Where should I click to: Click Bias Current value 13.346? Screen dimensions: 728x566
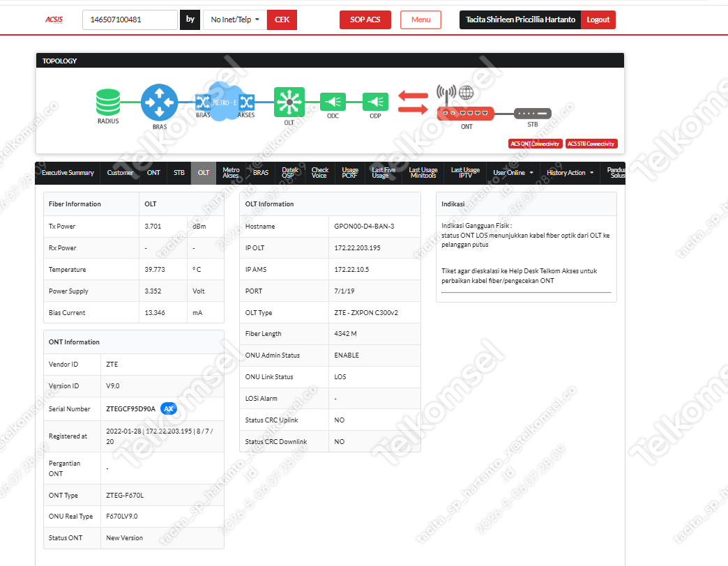pyautogui.click(x=155, y=313)
